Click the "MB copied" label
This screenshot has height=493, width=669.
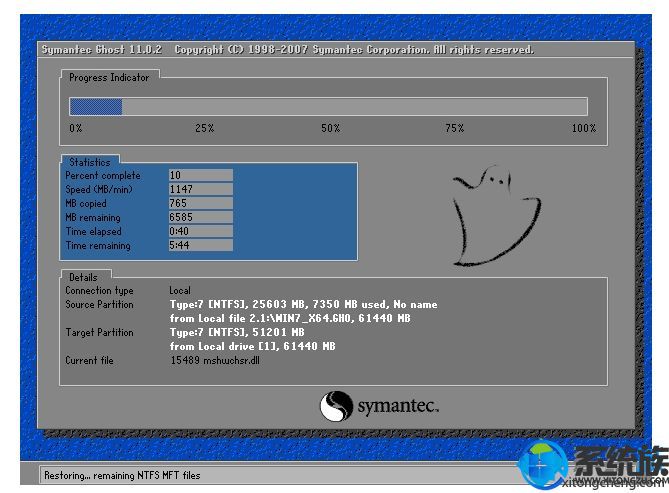tap(86, 204)
